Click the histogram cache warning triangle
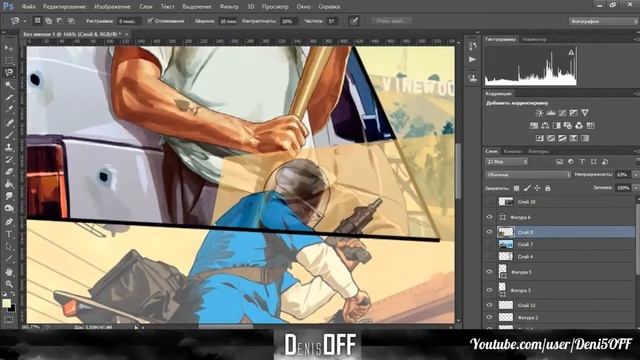The width and height of the screenshot is (640, 360). tap(571, 52)
